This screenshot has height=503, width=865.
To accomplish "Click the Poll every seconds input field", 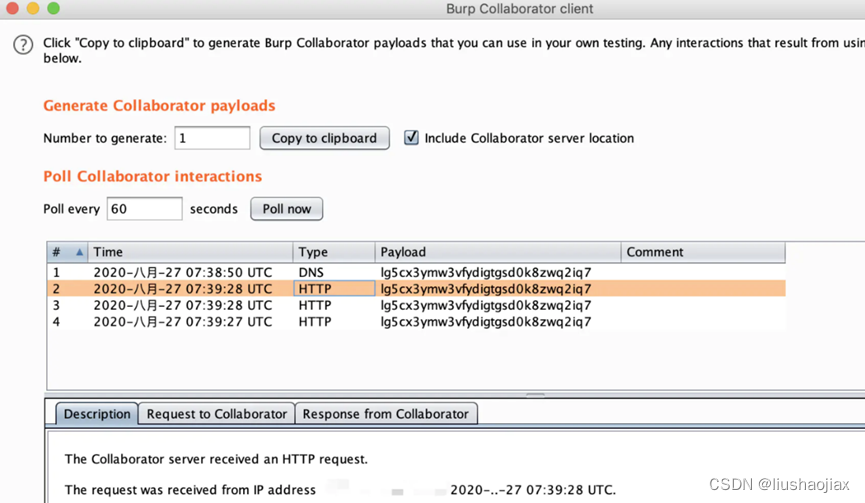I will (x=145, y=208).
